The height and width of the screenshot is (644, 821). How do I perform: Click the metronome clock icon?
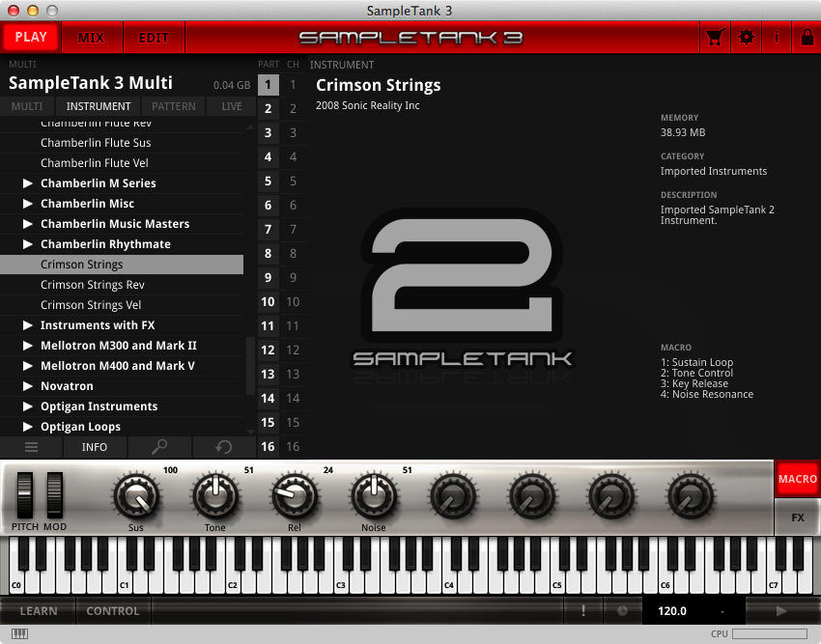point(622,611)
